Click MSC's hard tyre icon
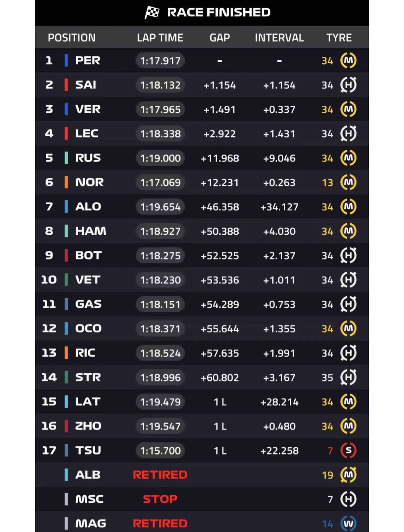 click(x=348, y=499)
